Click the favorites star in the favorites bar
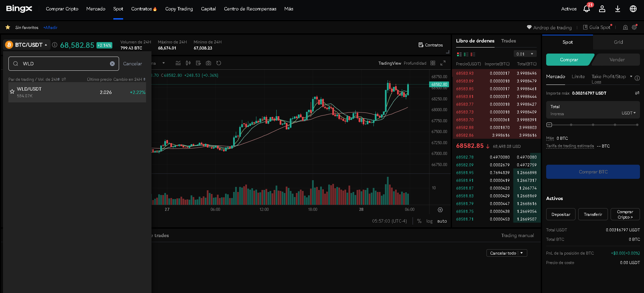Screen dimensions: 644x293 [x=8, y=27]
